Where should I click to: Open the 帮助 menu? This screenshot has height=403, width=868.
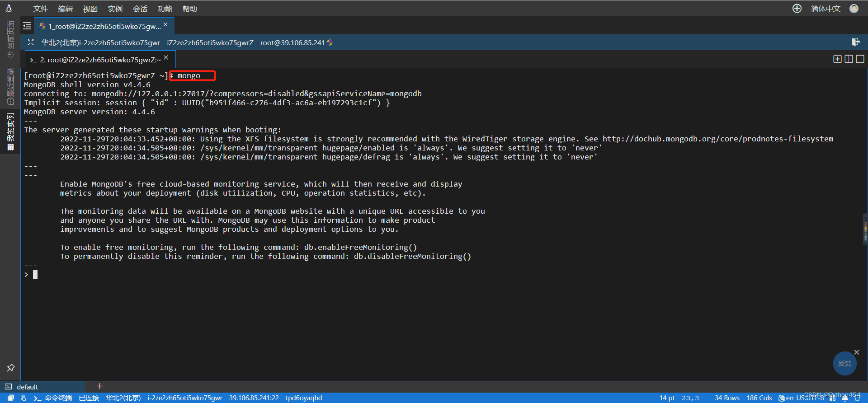pos(190,9)
